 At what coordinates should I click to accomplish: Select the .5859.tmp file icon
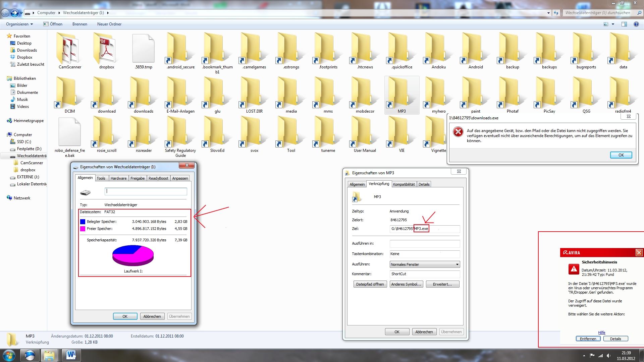click(x=144, y=49)
